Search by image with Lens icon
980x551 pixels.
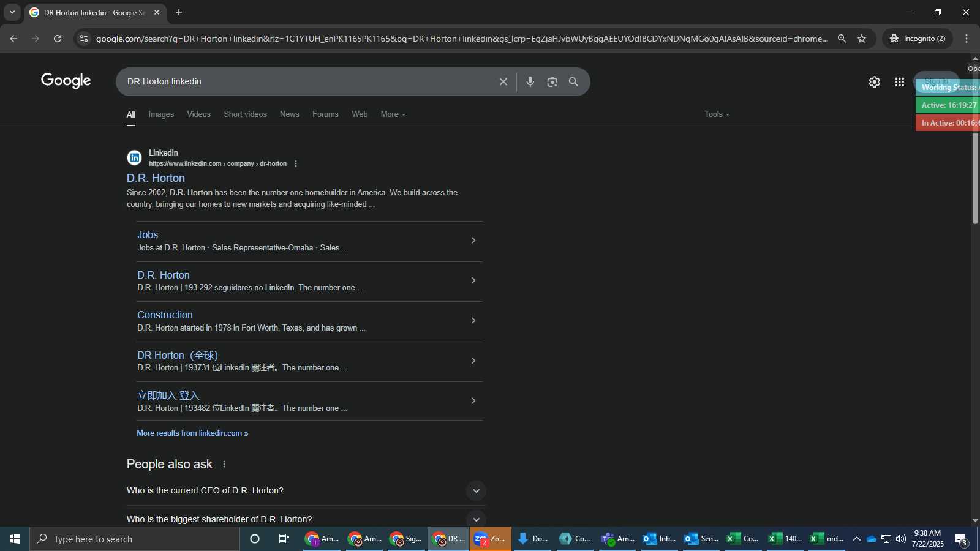552,81
